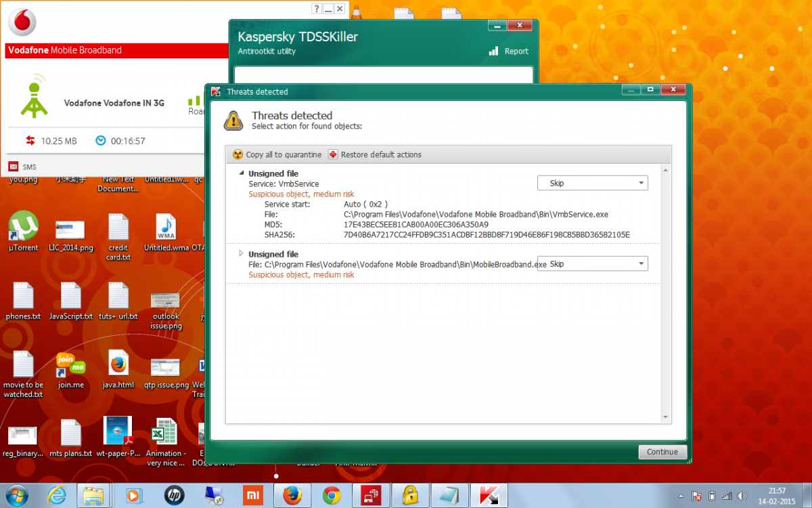Click the data usage arrows icon
The width and height of the screenshot is (812, 508).
click(30, 141)
